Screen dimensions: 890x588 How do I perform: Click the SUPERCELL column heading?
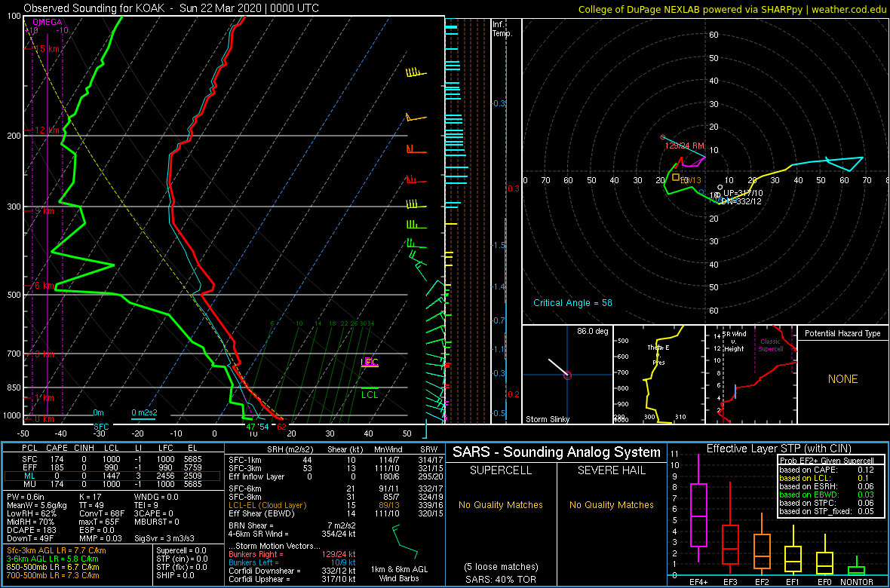coord(501,470)
